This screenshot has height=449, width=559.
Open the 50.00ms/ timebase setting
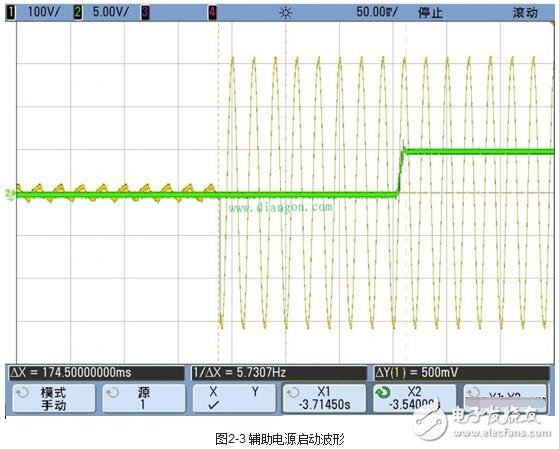click(376, 12)
